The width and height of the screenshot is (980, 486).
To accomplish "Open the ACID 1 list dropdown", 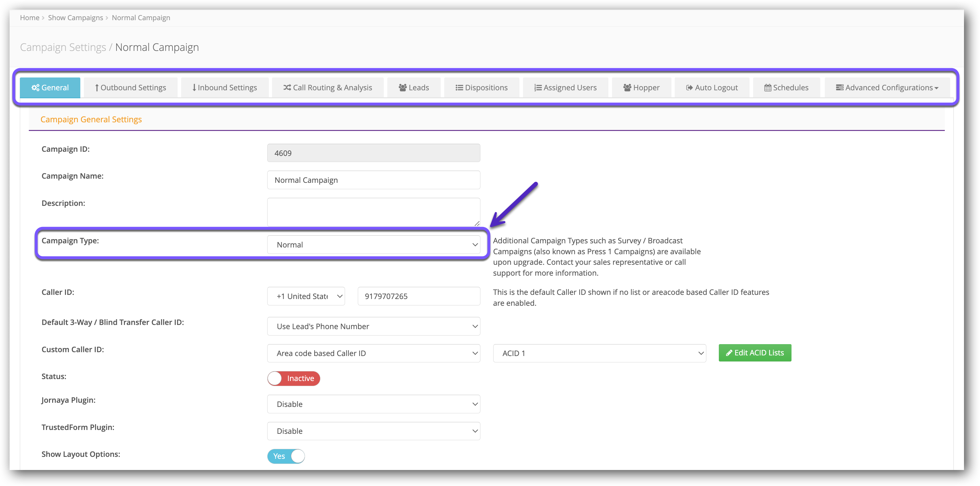I will point(599,353).
